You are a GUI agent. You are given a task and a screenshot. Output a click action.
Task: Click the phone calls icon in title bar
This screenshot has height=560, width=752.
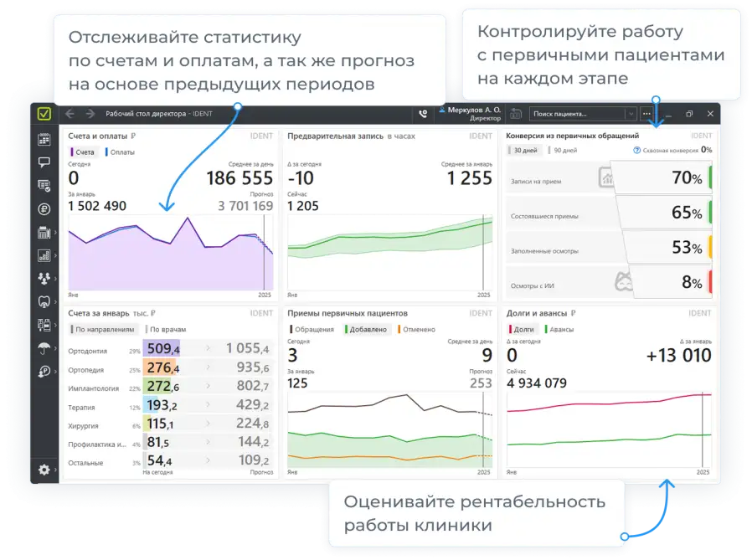point(423,114)
